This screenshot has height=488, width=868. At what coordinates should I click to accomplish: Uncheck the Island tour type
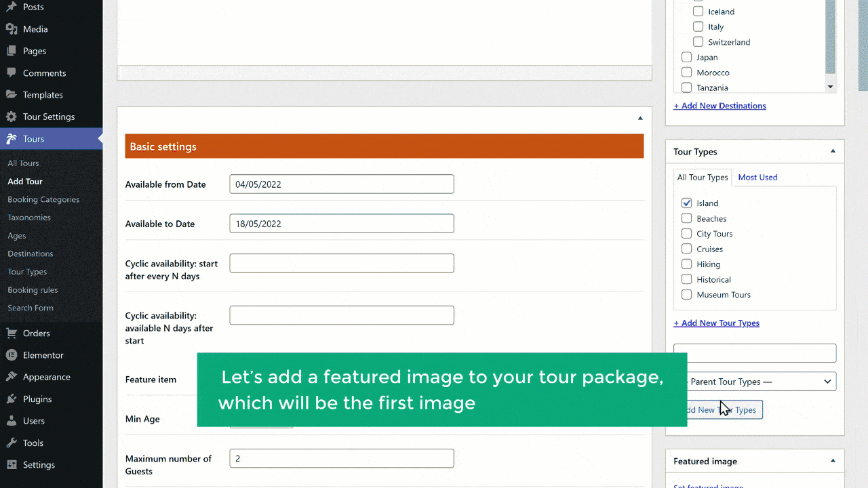pos(686,203)
